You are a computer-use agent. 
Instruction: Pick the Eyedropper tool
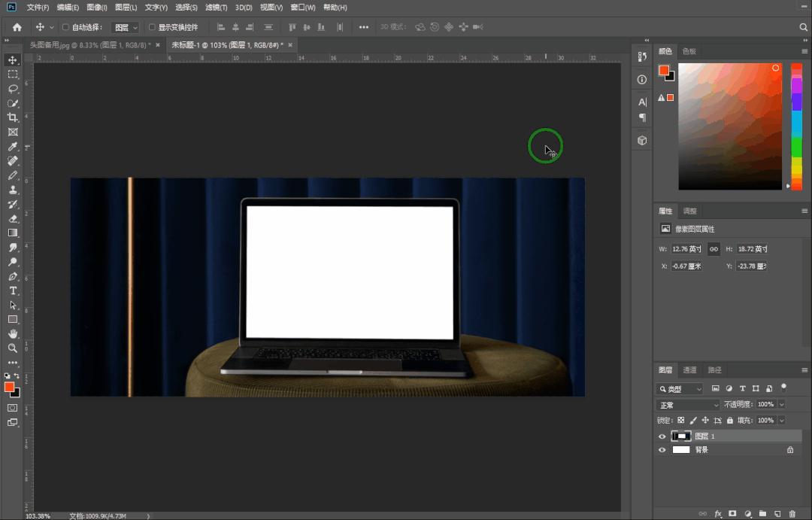pos(13,147)
